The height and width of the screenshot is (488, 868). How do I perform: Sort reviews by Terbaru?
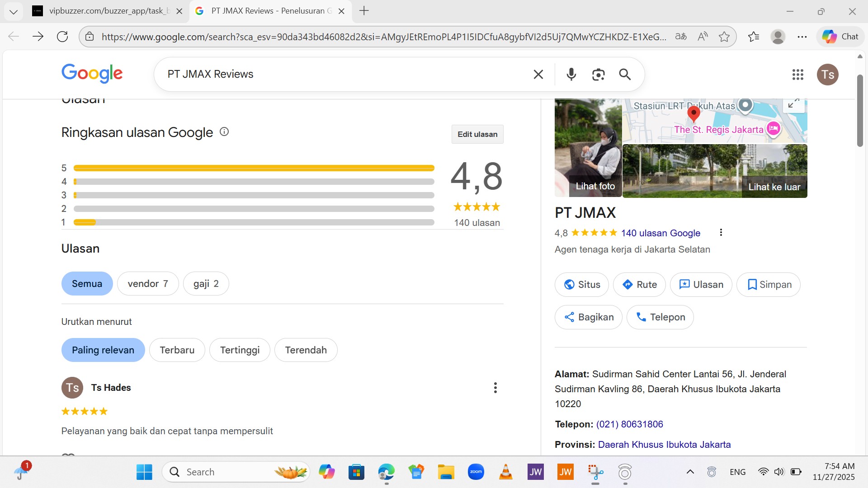click(x=177, y=350)
